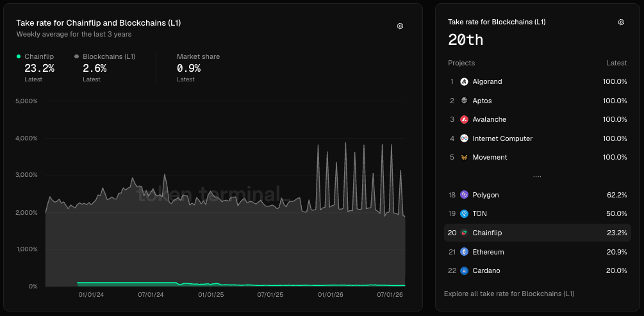Click the chart title Take rate for Chainflip
The width and height of the screenshot is (644, 316).
click(99, 23)
